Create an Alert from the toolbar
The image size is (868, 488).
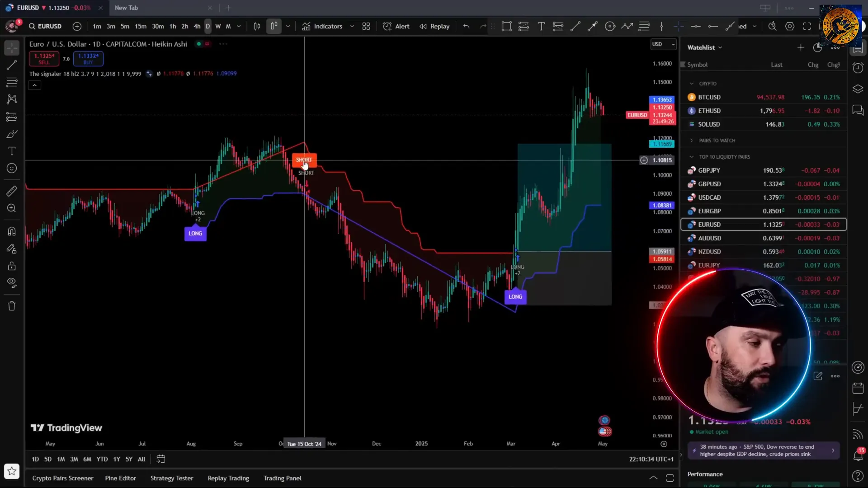(x=396, y=26)
